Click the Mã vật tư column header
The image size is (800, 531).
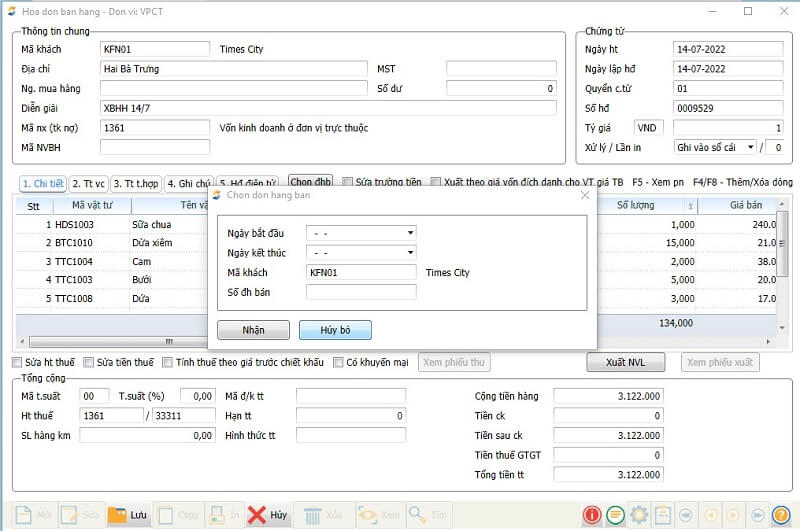pyautogui.click(x=92, y=206)
